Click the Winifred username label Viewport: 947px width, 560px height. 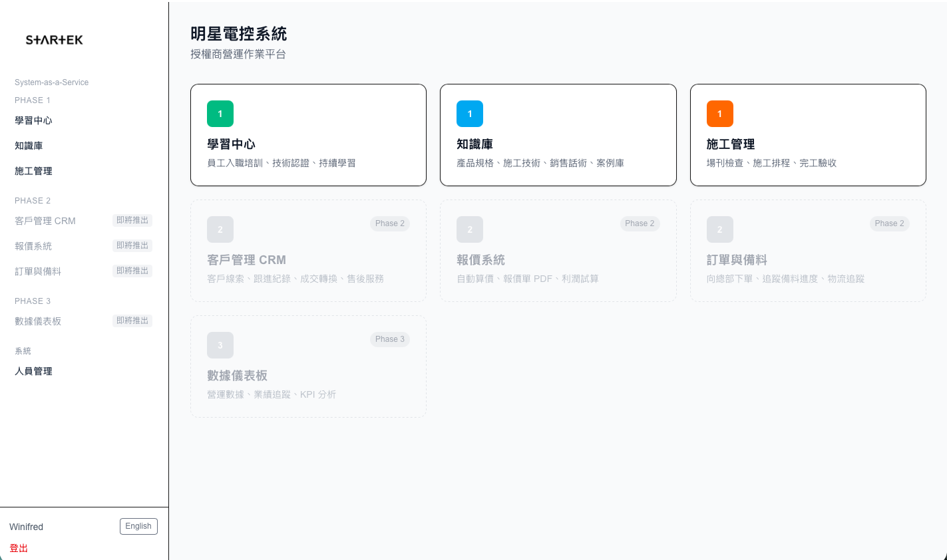[x=26, y=527]
